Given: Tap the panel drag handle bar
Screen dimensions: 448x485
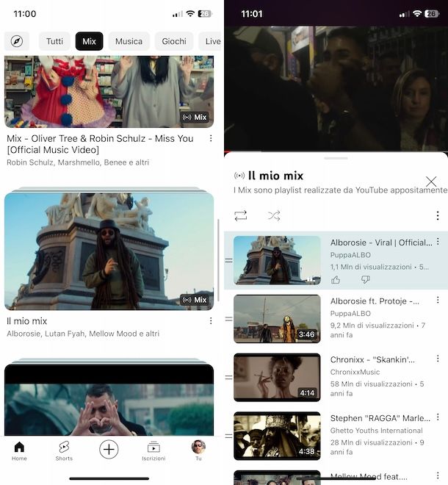Looking at the screenshot, I should [x=336, y=158].
